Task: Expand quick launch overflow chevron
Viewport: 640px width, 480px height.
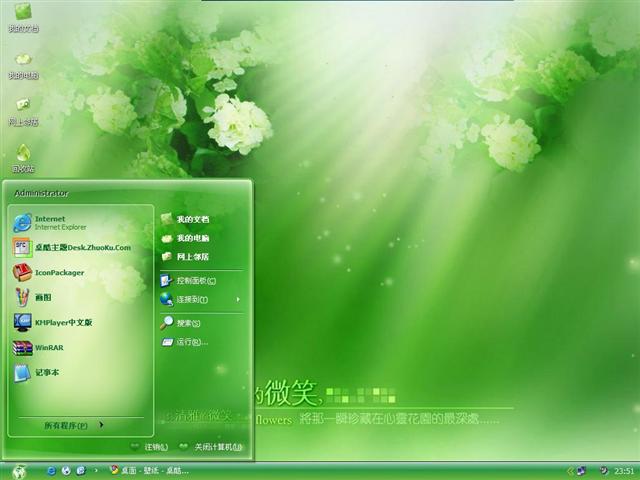Action: pos(96,471)
